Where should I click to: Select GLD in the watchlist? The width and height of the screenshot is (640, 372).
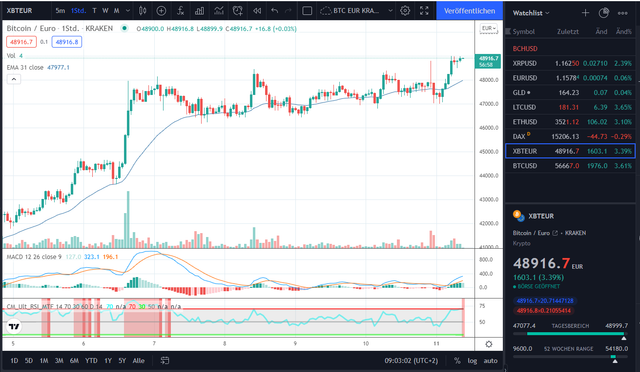tap(570, 93)
